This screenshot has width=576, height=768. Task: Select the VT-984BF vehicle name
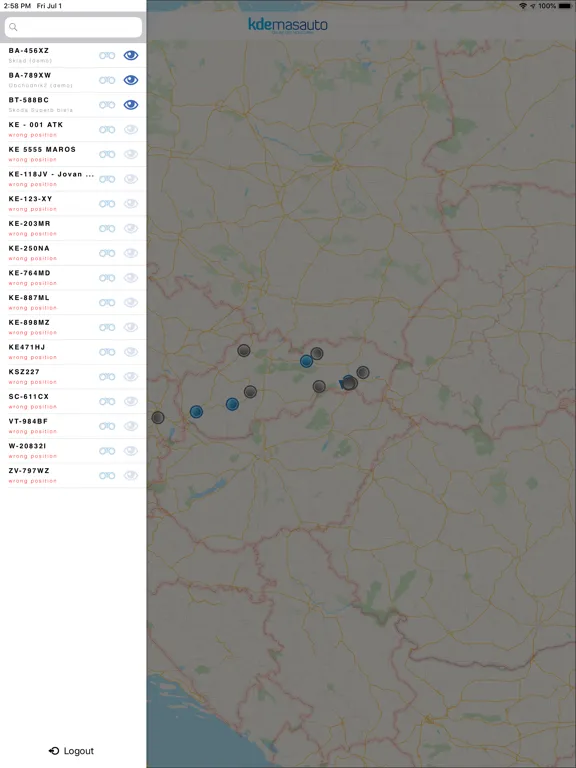(28, 421)
